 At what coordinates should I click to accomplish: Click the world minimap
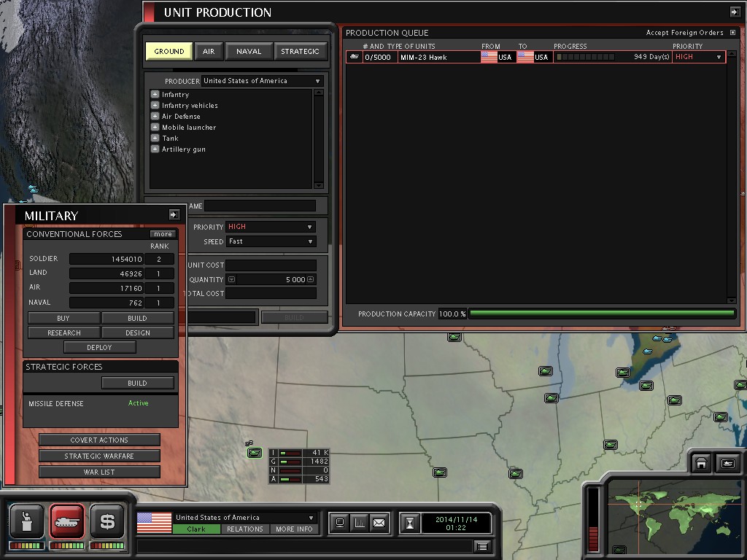coord(673,516)
